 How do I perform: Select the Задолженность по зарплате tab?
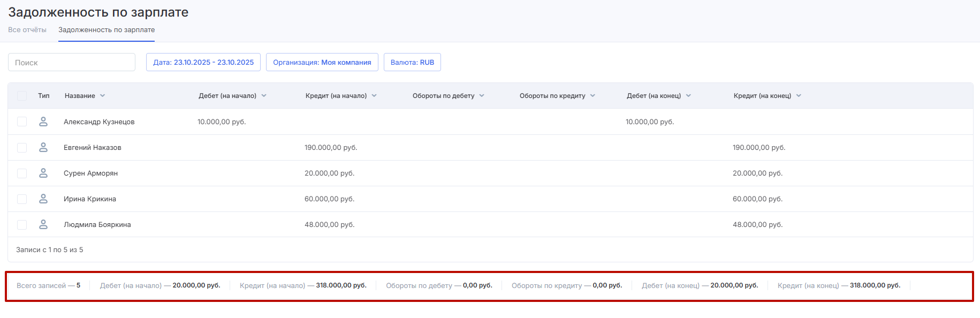(107, 30)
